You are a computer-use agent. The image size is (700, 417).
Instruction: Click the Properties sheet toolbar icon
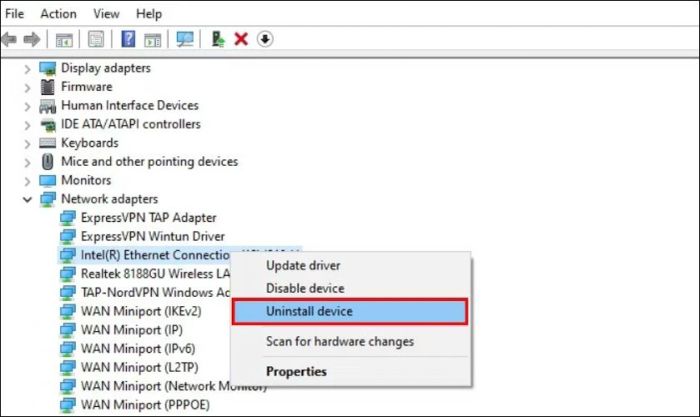click(96, 39)
